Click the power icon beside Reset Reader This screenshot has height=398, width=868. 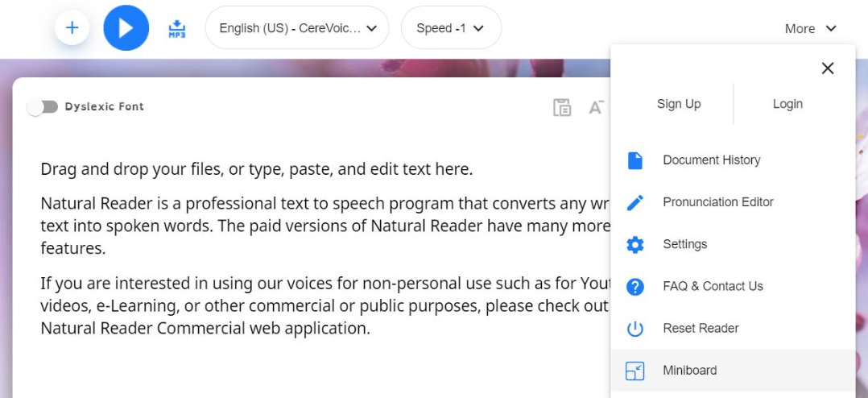tap(635, 329)
